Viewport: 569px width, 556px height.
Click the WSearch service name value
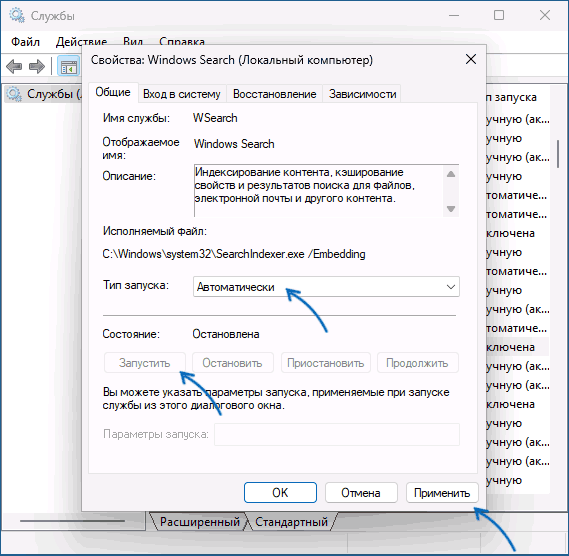pyautogui.click(x=215, y=118)
